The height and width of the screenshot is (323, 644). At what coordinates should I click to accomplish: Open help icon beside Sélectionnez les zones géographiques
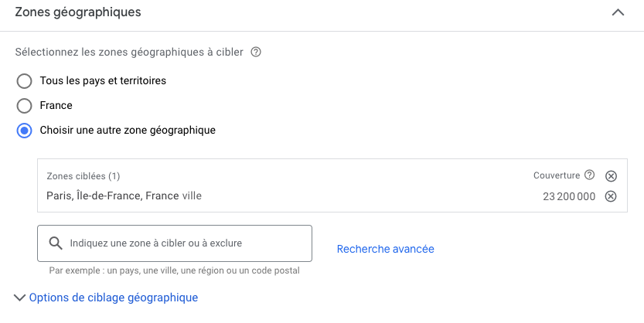[256, 53]
